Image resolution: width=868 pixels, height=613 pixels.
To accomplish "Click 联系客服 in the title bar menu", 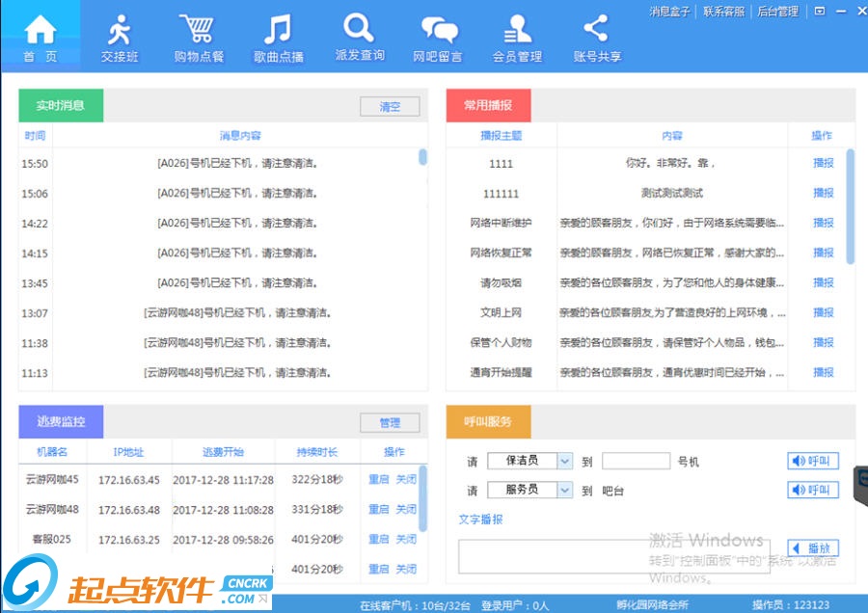I will click(722, 12).
